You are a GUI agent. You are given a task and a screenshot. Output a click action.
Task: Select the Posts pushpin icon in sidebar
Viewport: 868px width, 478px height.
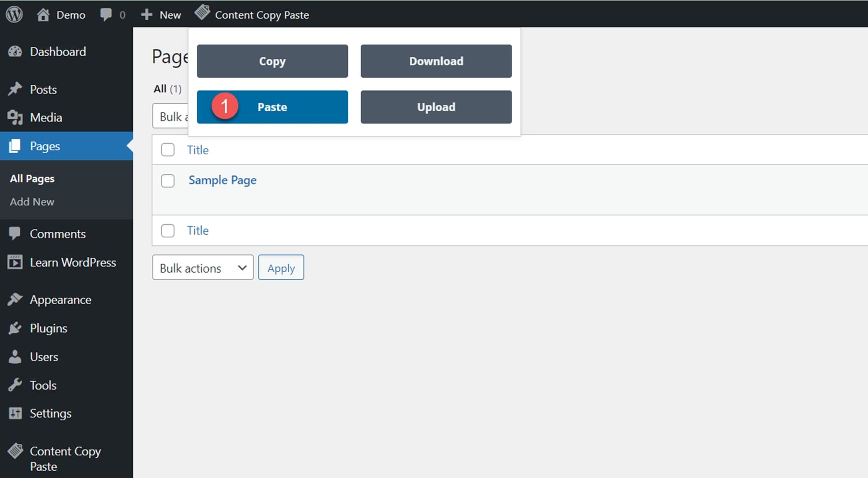pyautogui.click(x=15, y=89)
